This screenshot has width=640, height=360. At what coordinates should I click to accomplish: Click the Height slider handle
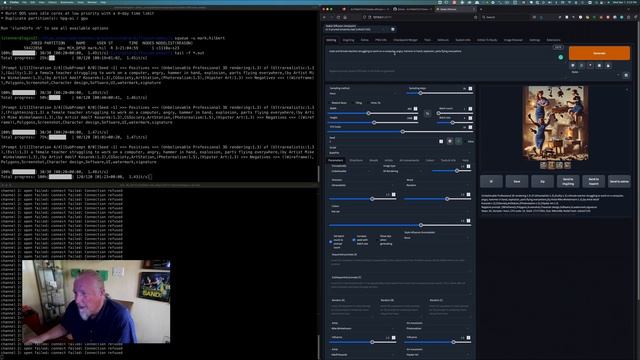point(374,122)
